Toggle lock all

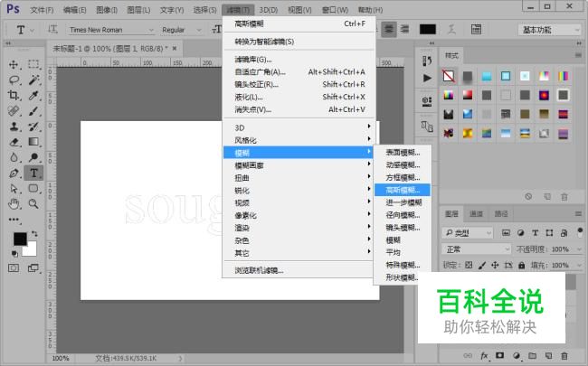[x=522, y=265]
